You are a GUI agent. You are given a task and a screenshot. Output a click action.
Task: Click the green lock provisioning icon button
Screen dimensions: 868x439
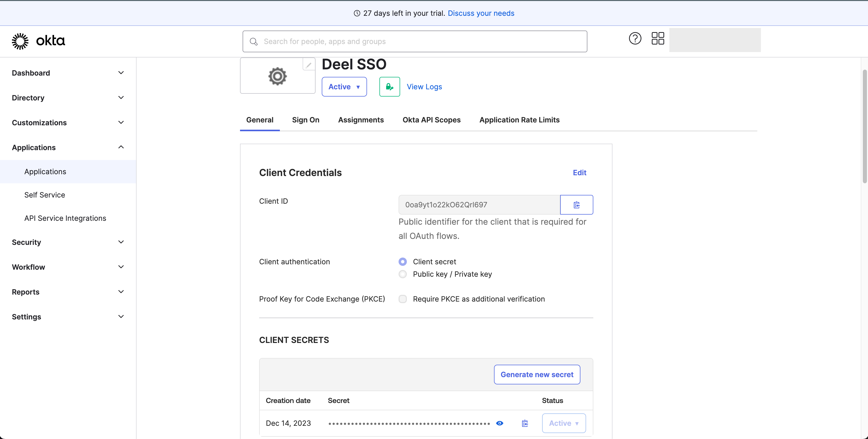click(390, 87)
